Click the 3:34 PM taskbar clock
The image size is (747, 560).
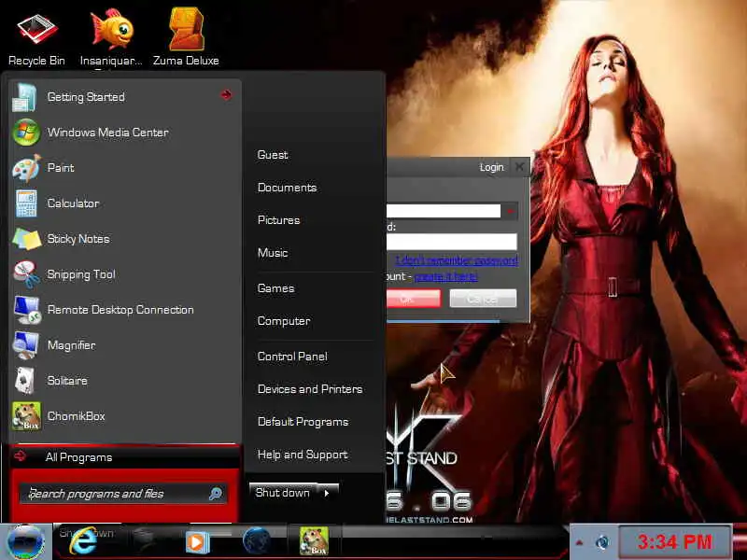tap(675, 542)
